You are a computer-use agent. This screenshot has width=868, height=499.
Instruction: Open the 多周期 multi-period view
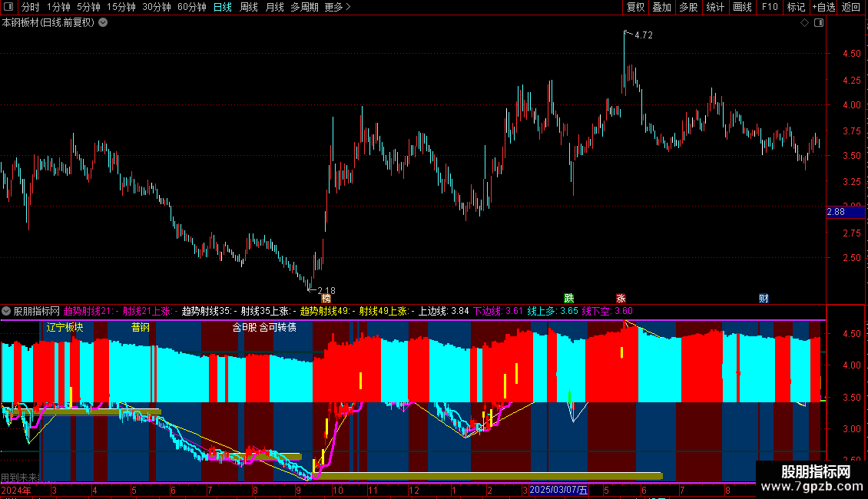pos(304,7)
